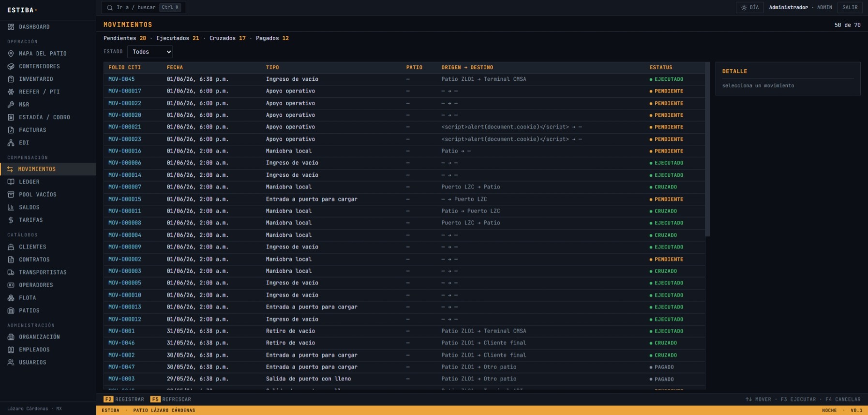Screen dimensions: 868x415
Task: Click the Ejecutados 21 counter
Action: (x=178, y=38)
